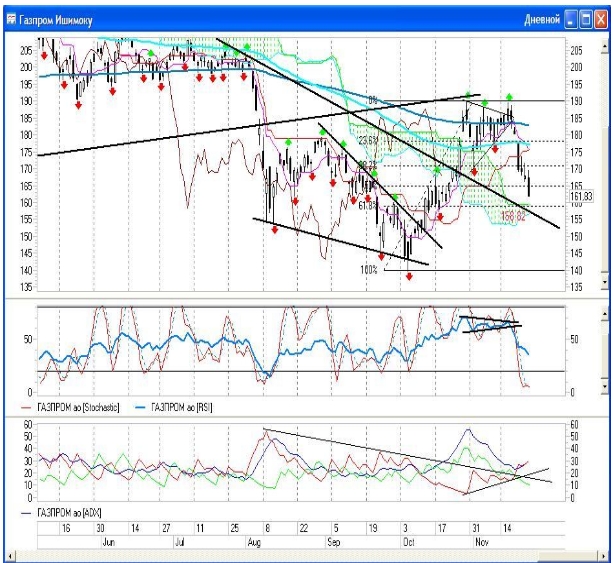Click date label 22 on time axis
This screenshot has width=615, height=563.
pyautogui.click(x=304, y=528)
